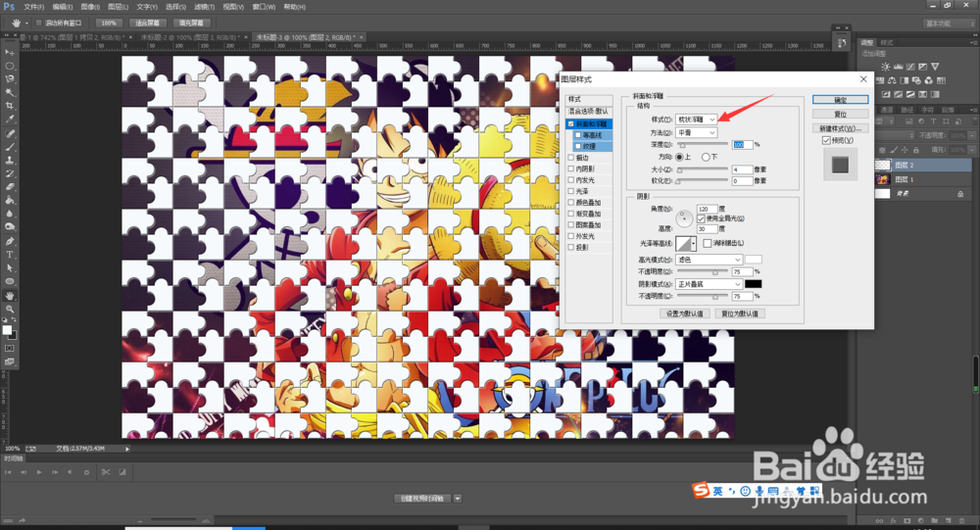This screenshot has height=530, width=980.
Task: Select the 下 direction radio button
Action: (706, 157)
